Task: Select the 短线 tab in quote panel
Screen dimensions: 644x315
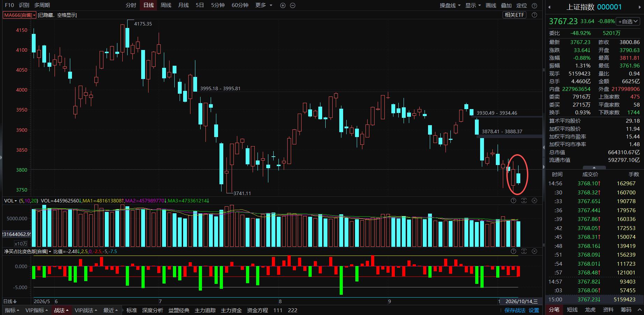Action: 572,310
